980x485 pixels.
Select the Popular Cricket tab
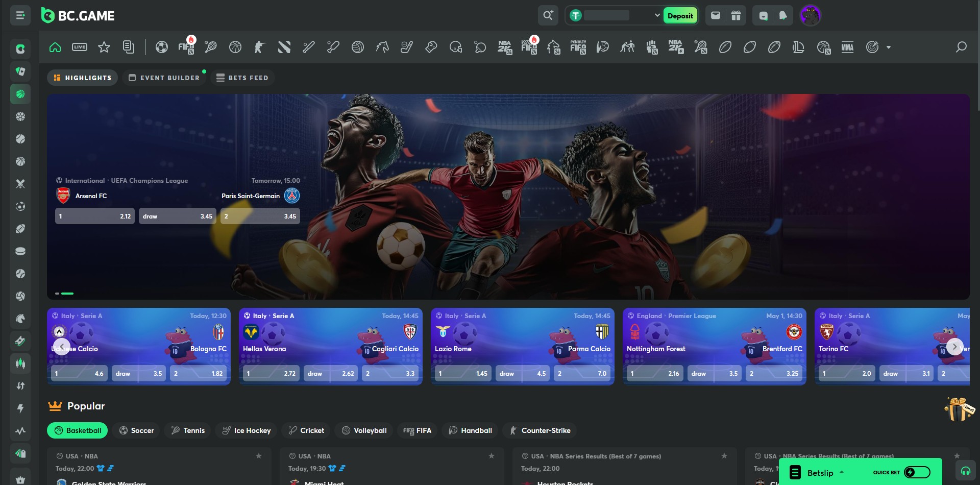(x=306, y=430)
